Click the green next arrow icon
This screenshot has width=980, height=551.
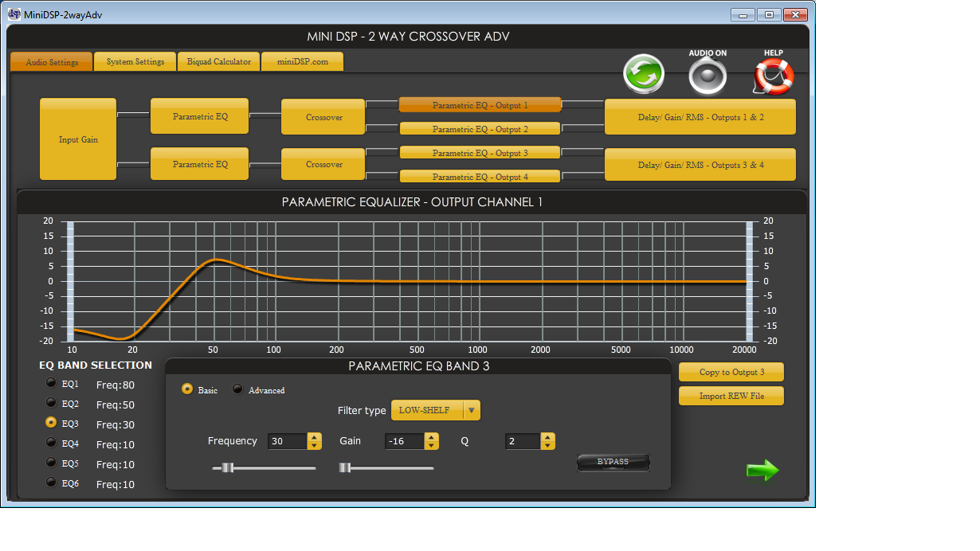pos(762,471)
